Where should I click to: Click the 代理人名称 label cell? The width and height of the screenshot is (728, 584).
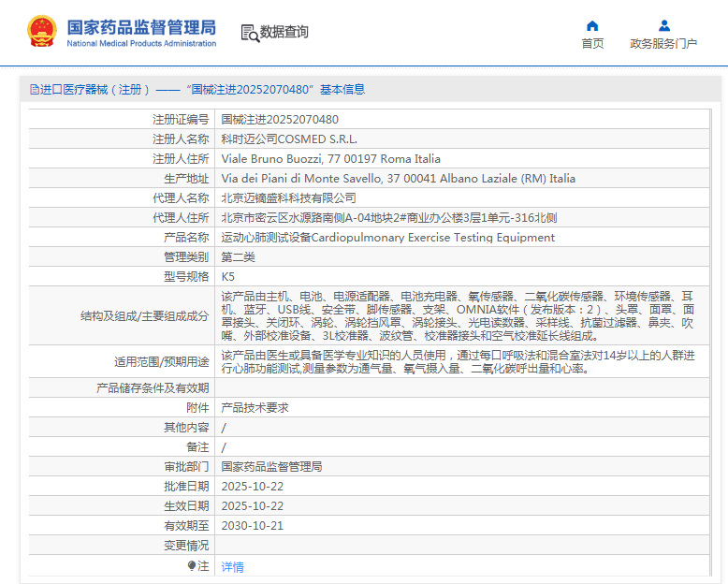122,198
